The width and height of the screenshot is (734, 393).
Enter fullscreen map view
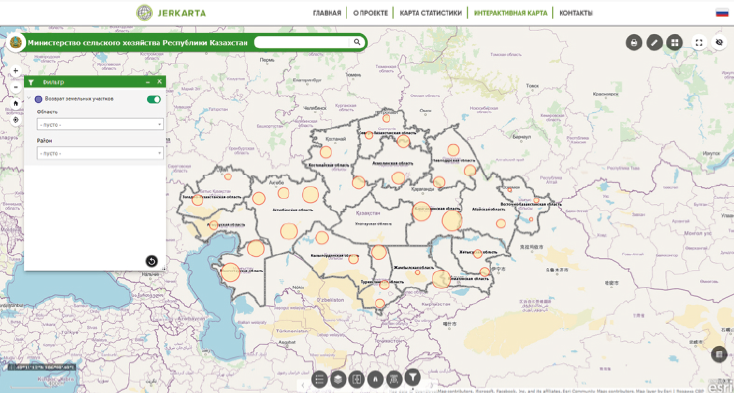point(699,43)
